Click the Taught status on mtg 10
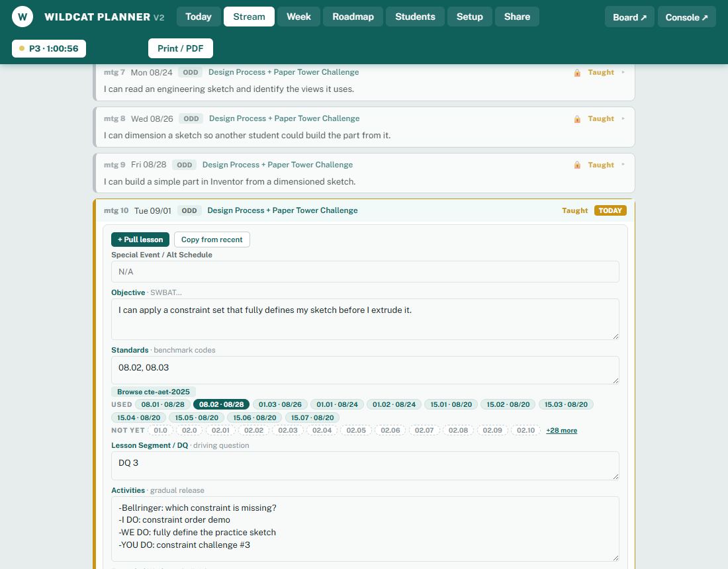Viewport: 728px width, 569px height. tap(574, 210)
